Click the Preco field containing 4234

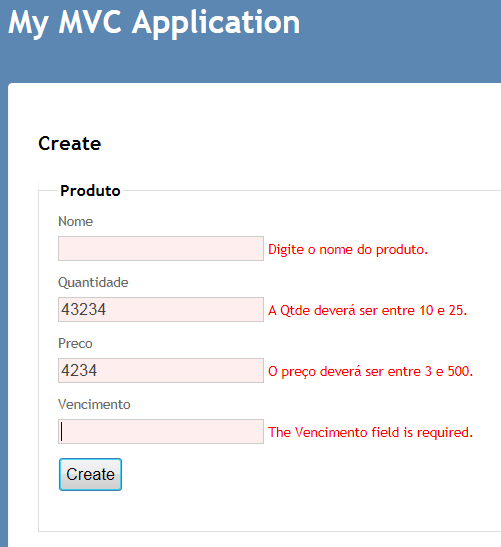pyautogui.click(x=161, y=370)
